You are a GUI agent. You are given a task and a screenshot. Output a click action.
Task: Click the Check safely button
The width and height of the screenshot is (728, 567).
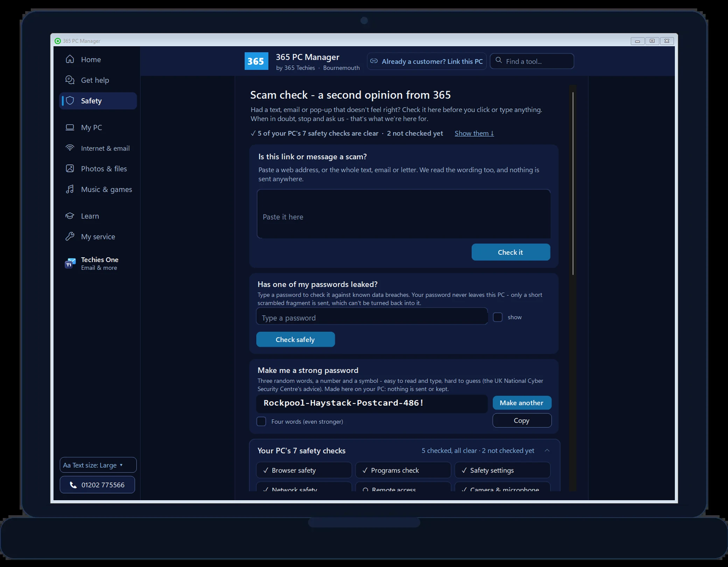[x=295, y=339]
